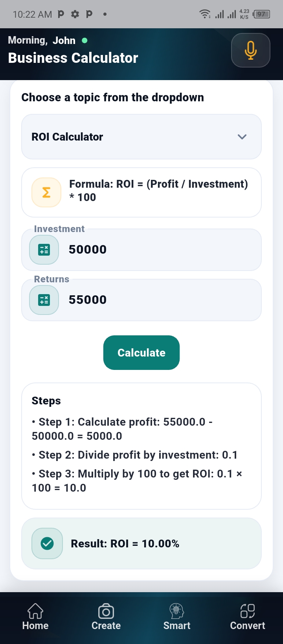
Task: Tap the Convert icon in the bottom bar
Action: [248, 611]
